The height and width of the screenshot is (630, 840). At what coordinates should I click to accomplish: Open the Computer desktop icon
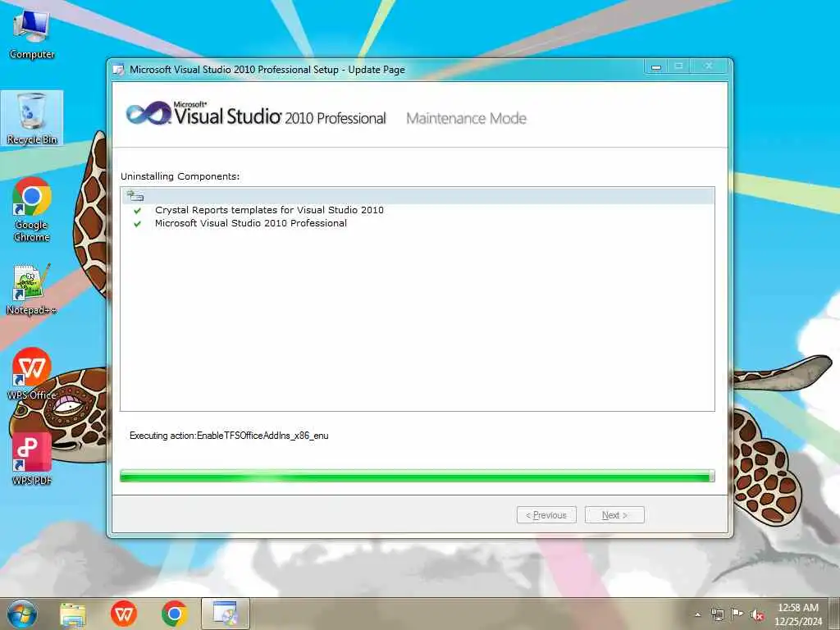(32, 34)
